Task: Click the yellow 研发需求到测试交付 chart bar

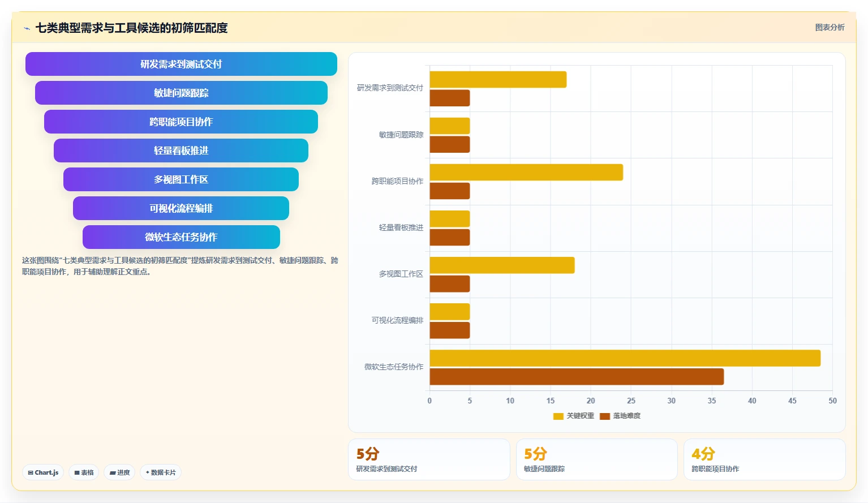Action: (x=498, y=80)
